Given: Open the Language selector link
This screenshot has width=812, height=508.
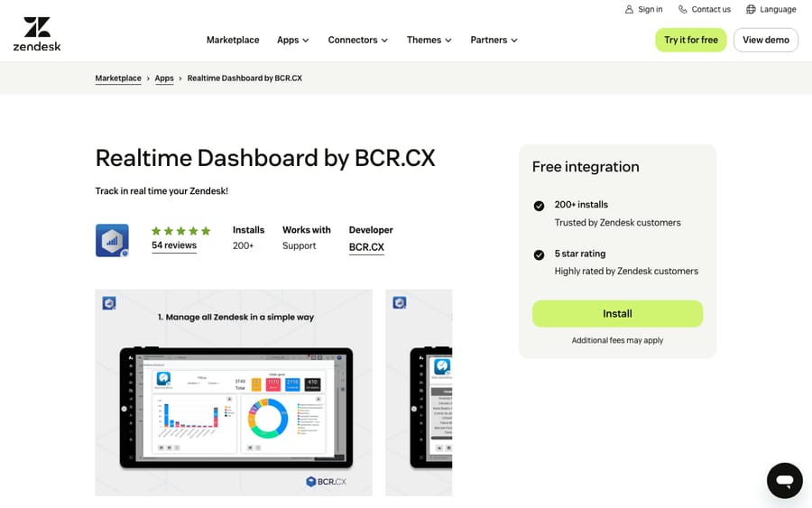Looking at the screenshot, I should (778, 9).
